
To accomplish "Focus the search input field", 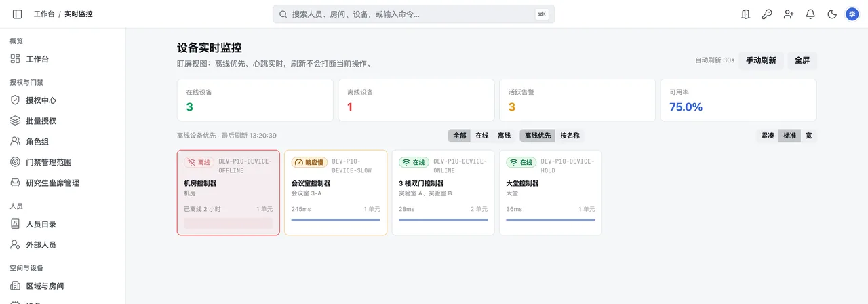I will pyautogui.click(x=414, y=14).
